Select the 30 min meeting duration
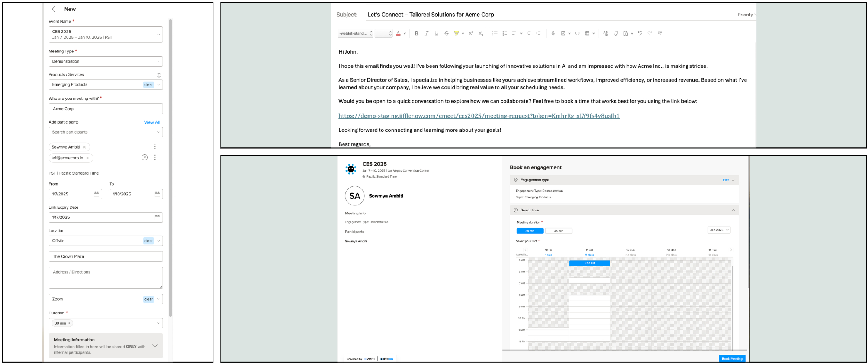The width and height of the screenshot is (868, 364). (530, 231)
